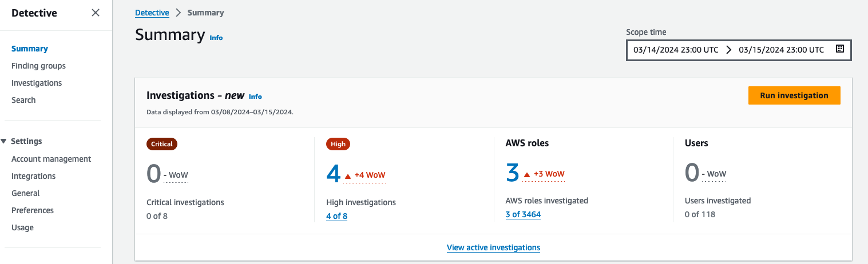Screen dimensions: 868x264
Task: Click the scope start time field
Action: (x=675, y=50)
